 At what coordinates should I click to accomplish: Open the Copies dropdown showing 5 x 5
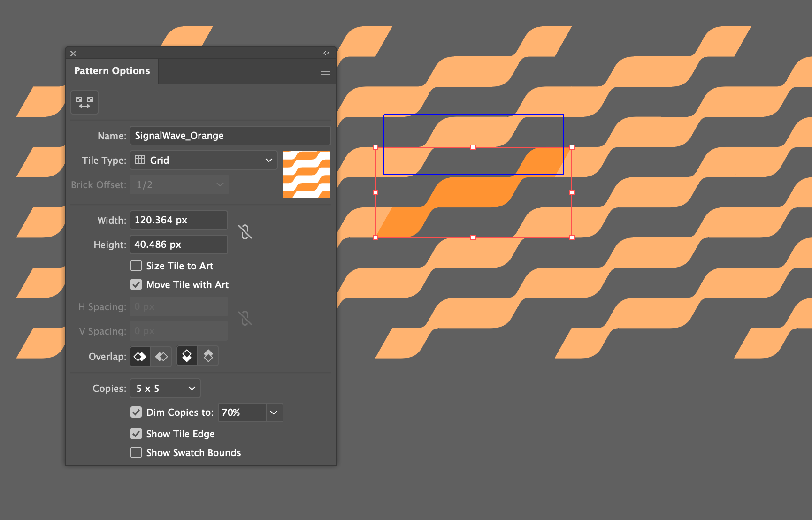point(165,388)
